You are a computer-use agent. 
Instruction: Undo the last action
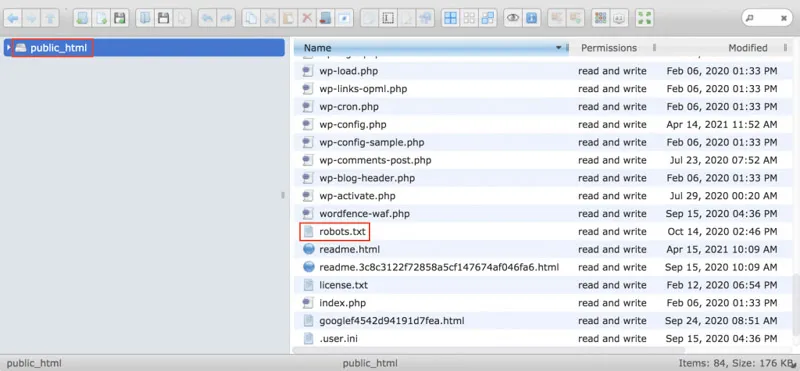[207, 19]
